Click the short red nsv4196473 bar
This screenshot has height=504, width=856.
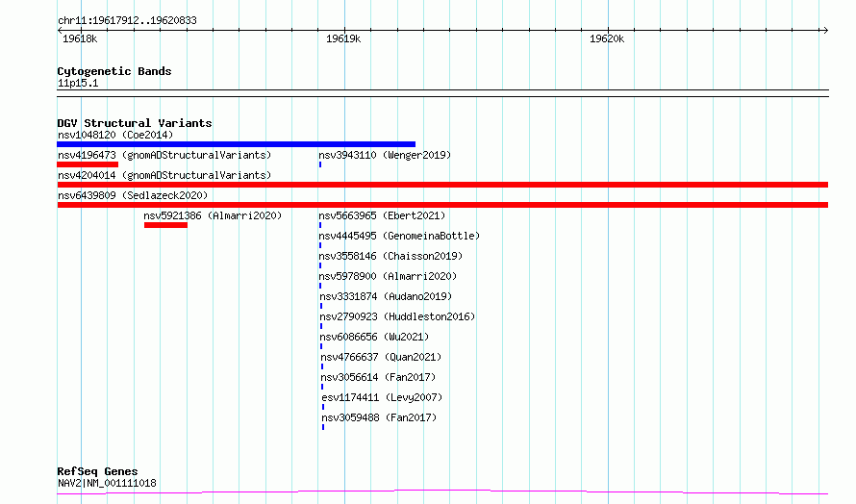88,164
